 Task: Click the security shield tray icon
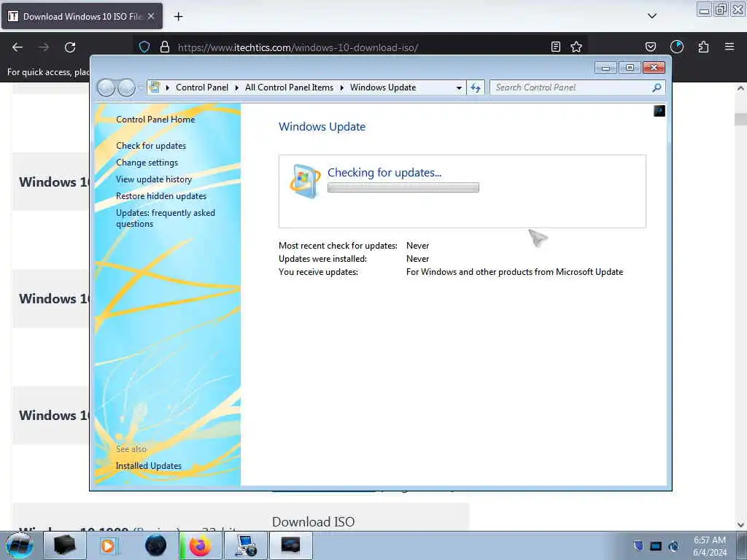(x=638, y=545)
